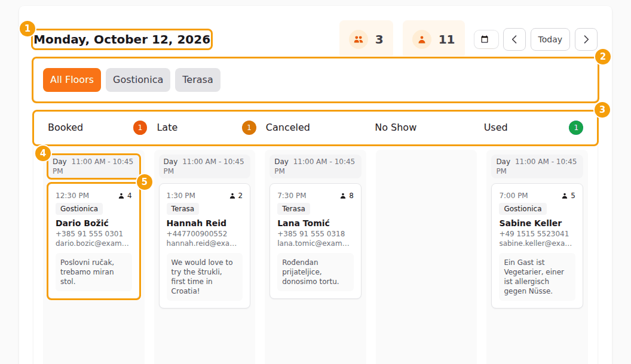The width and height of the screenshot is (631, 364).
Task: Jump to Today
Action: point(550,39)
